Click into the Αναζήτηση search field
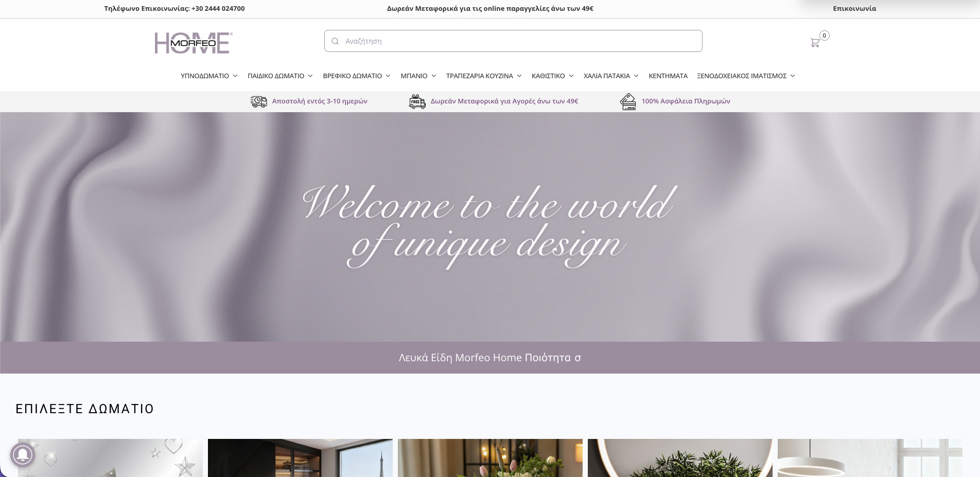The width and height of the screenshot is (980, 477). click(x=513, y=41)
